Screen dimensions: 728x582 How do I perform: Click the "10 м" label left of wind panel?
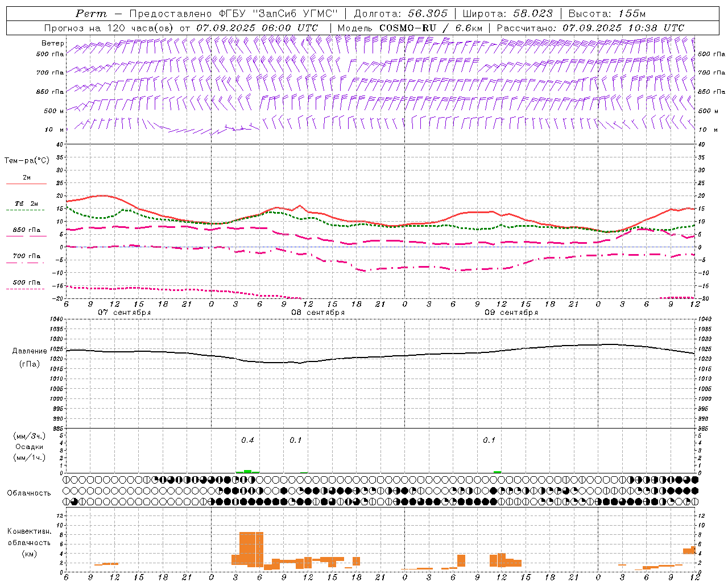point(54,130)
